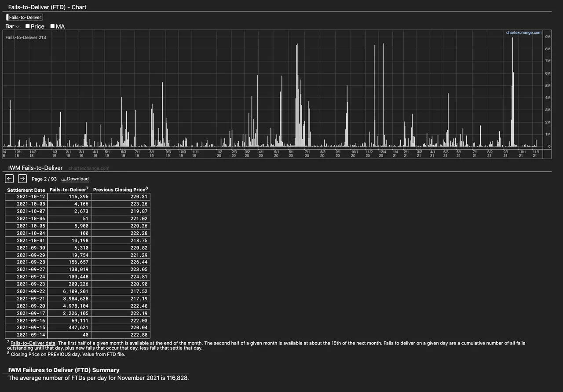Select the 2021-10-01 settlement date cell
Viewport: 563px width, 392px height.
(26, 241)
